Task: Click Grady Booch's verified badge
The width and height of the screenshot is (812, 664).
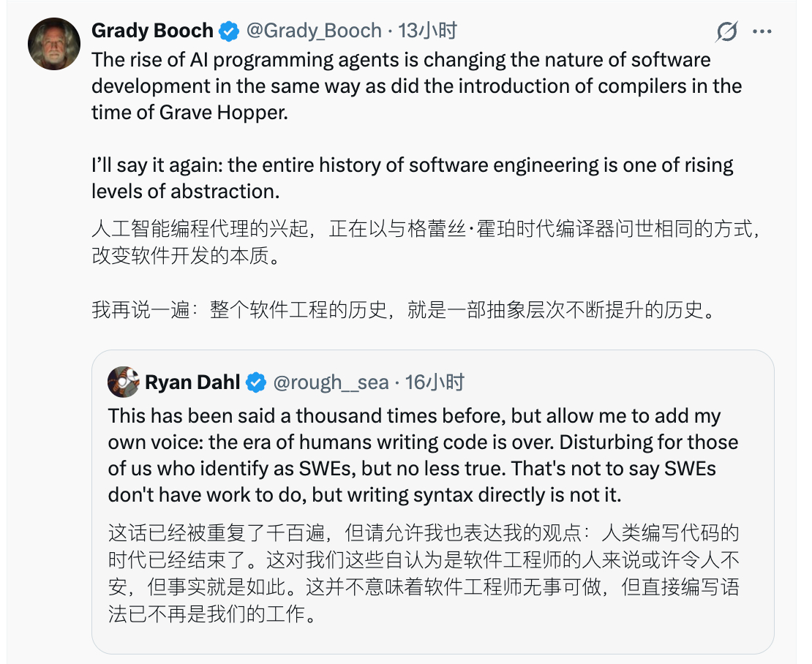Action: [229, 31]
